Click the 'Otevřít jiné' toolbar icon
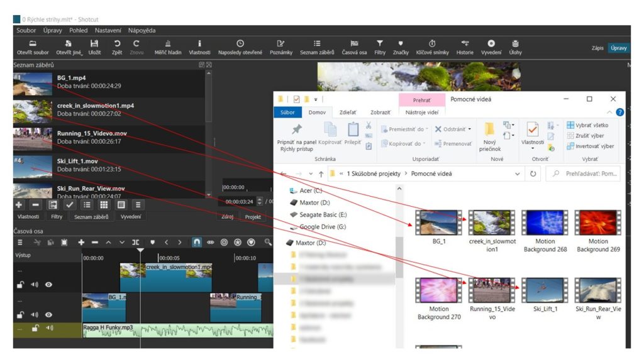Screen dimensions: 644x362 pos(69,47)
